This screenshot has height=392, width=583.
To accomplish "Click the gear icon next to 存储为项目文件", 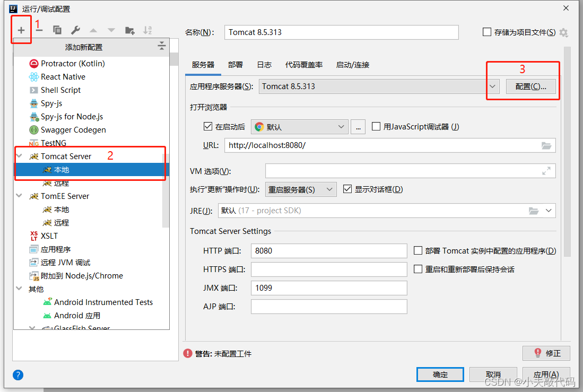I will 564,33.
